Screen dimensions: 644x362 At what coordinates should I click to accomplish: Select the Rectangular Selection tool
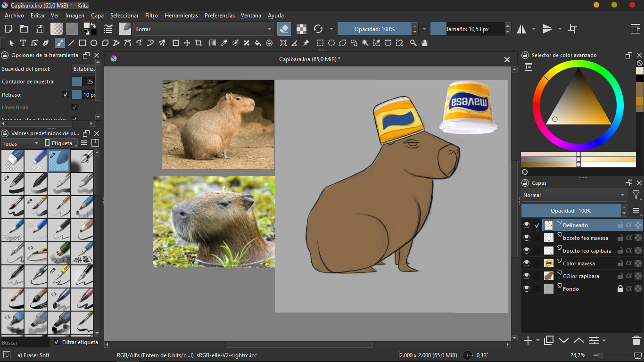[320, 43]
